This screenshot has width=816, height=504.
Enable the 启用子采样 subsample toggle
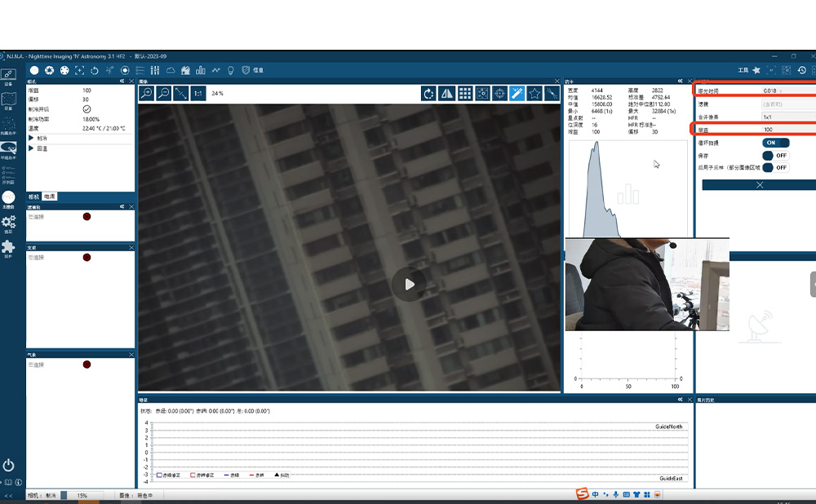coord(774,167)
